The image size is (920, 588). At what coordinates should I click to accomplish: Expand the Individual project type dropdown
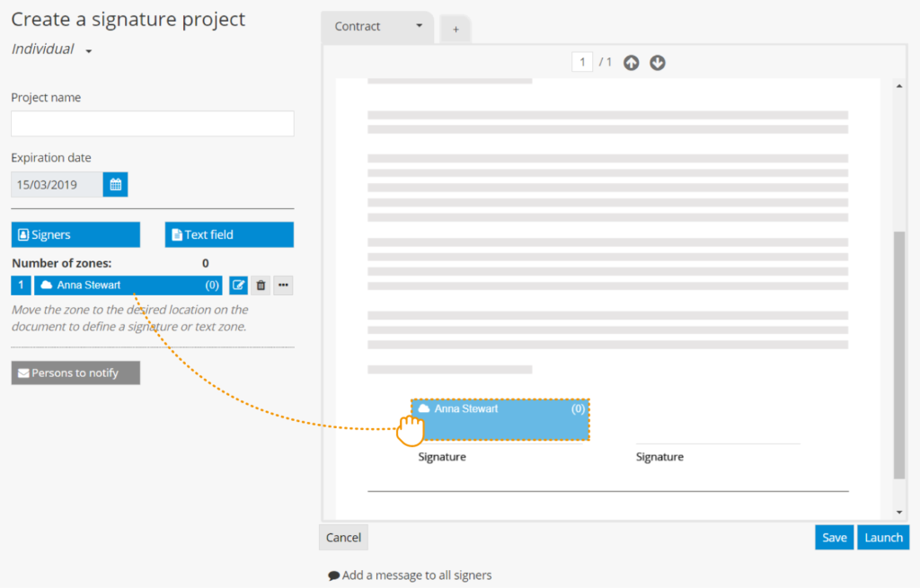pyautogui.click(x=89, y=51)
